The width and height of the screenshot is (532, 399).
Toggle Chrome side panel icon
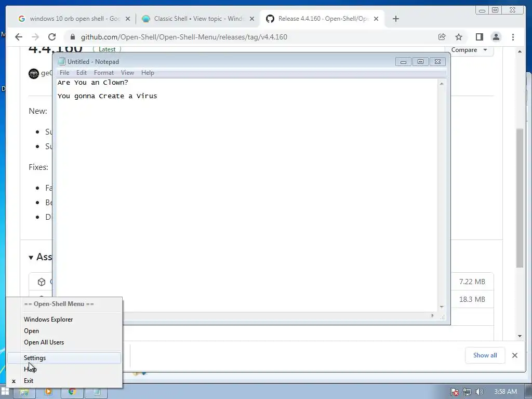pos(479,37)
